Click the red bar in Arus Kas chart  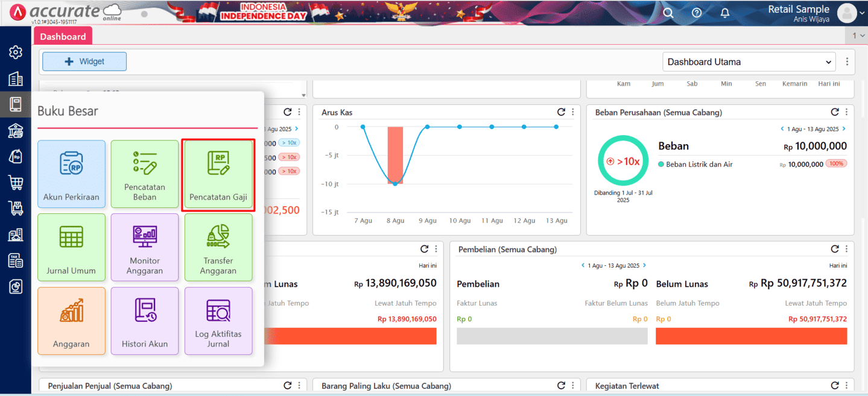point(395,155)
